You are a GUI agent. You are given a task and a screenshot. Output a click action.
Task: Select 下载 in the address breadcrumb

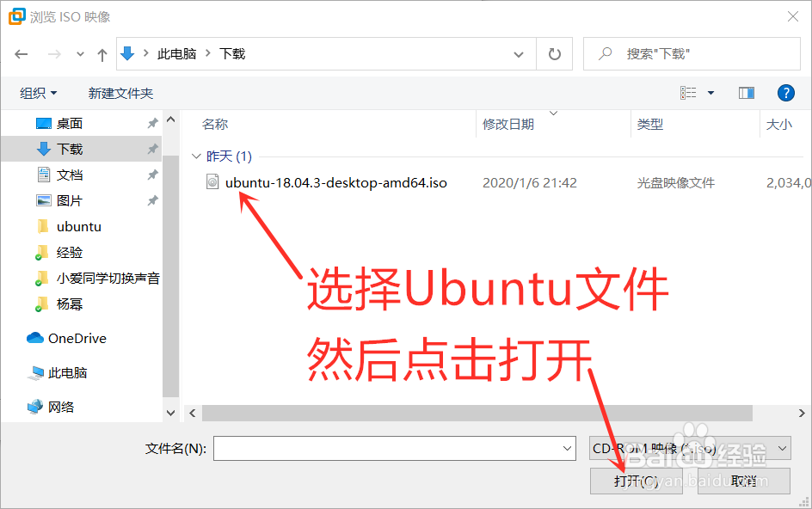(x=232, y=53)
